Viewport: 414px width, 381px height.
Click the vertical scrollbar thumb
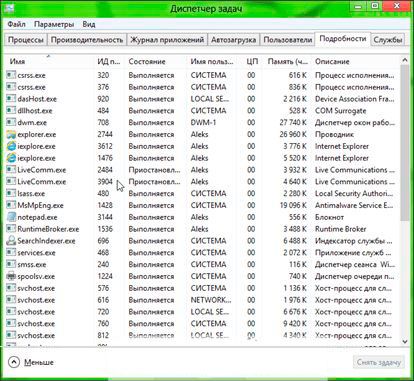[x=405, y=143]
